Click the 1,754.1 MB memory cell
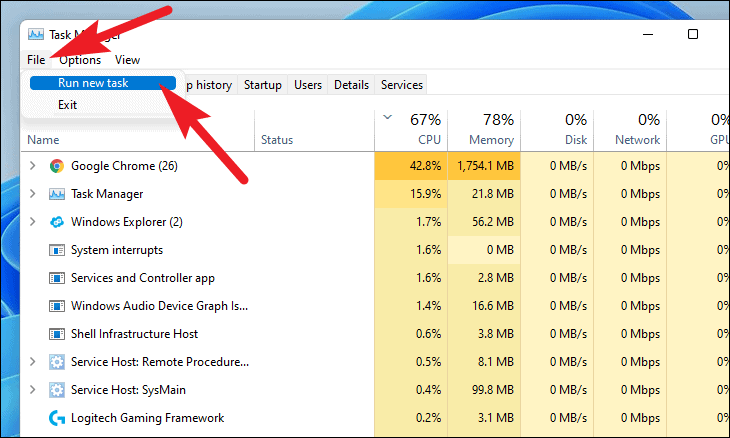Screen dimensions: 730x438 (x=484, y=166)
